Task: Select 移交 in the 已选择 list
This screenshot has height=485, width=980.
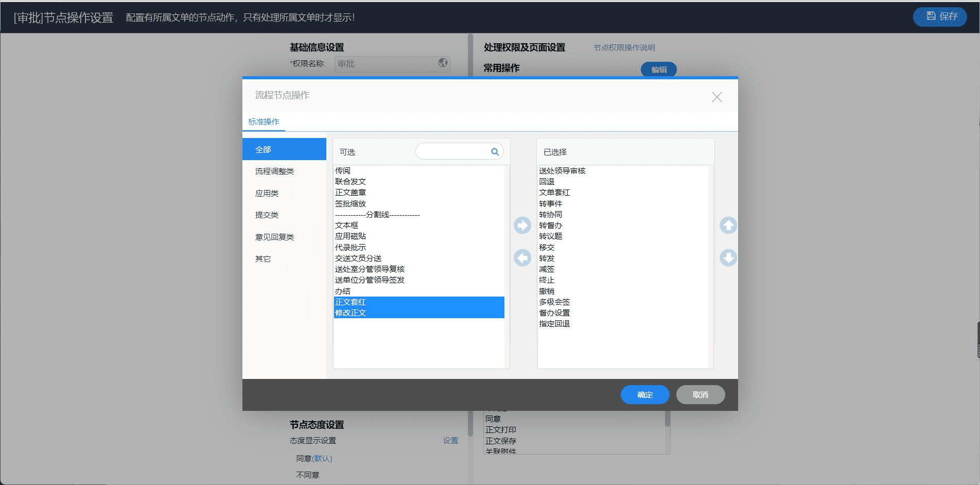Action: point(623,248)
